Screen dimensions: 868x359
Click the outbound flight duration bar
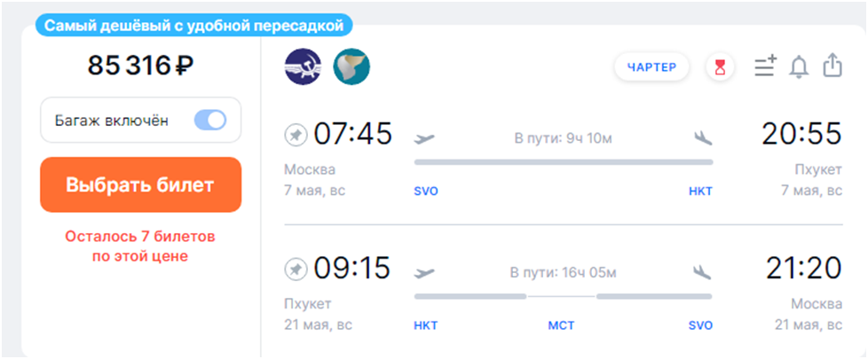click(564, 162)
